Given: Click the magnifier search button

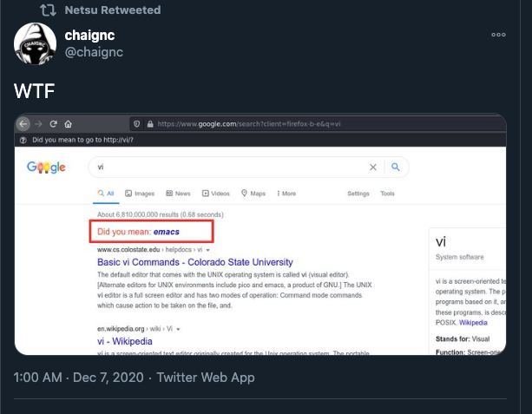Looking at the screenshot, I should [x=396, y=167].
